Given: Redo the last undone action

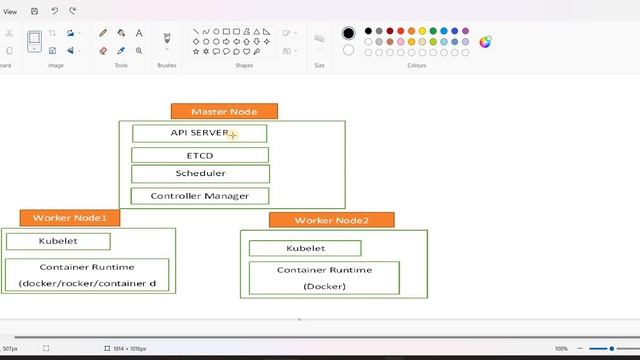Looking at the screenshot, I should pyautogui.click(x=73, y=11).
